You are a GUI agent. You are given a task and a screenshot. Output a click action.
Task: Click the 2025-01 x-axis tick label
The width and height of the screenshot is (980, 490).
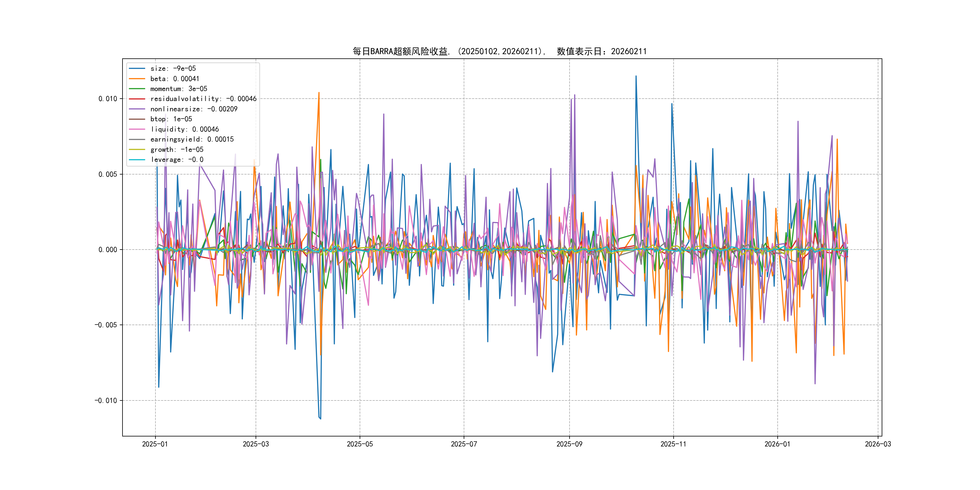coord(155,444)
